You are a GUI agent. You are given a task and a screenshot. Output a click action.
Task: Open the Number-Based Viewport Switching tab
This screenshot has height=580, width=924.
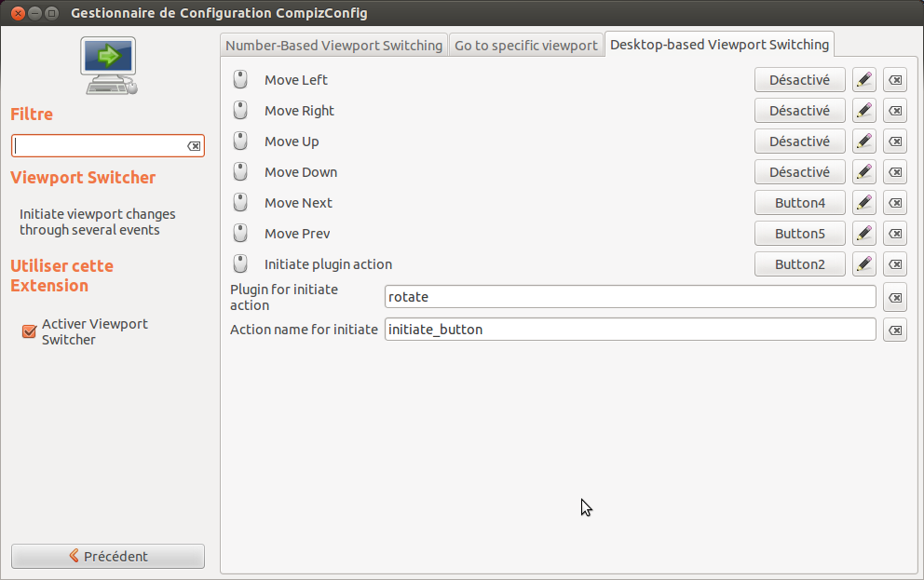click(x=333, y=46)
